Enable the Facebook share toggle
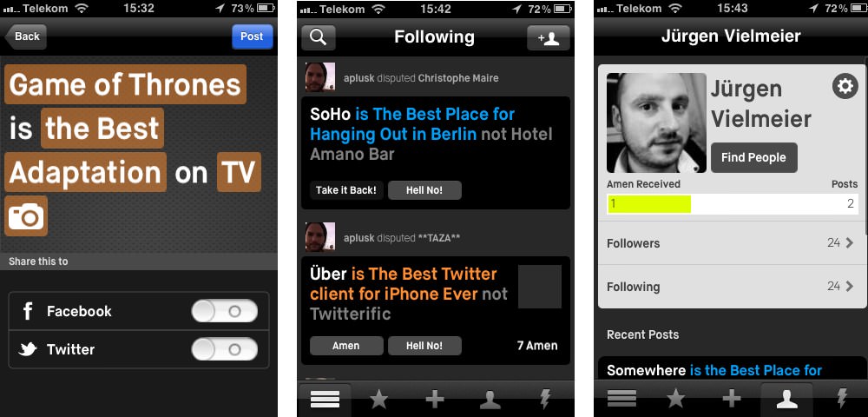The width and height of the screenshot is (868, 417). point(224,311)
